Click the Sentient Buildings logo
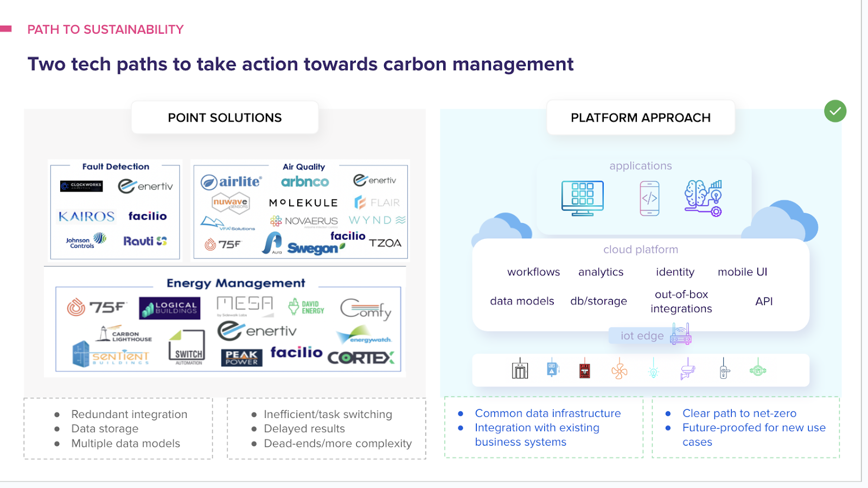 pos(111,354)
